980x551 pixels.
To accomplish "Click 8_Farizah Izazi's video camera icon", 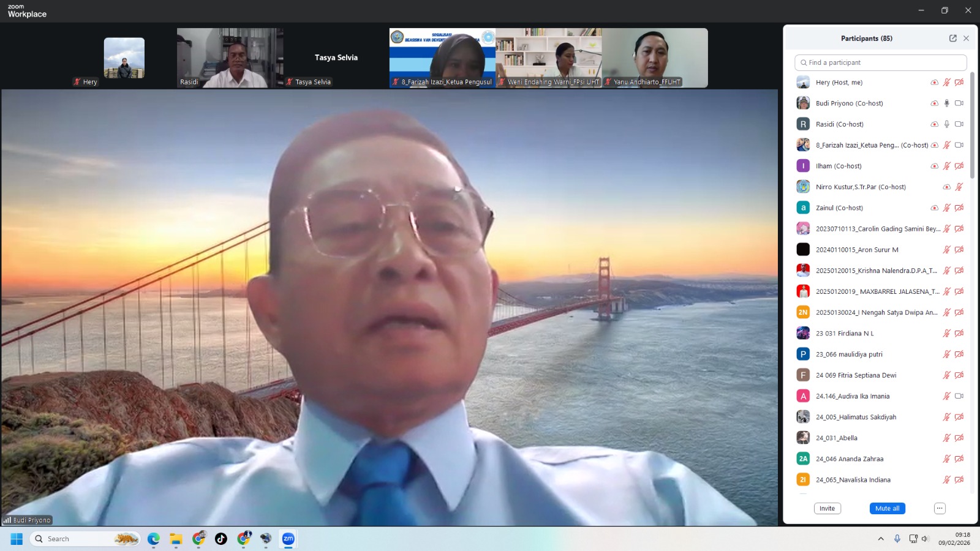I will click(959, 145).
